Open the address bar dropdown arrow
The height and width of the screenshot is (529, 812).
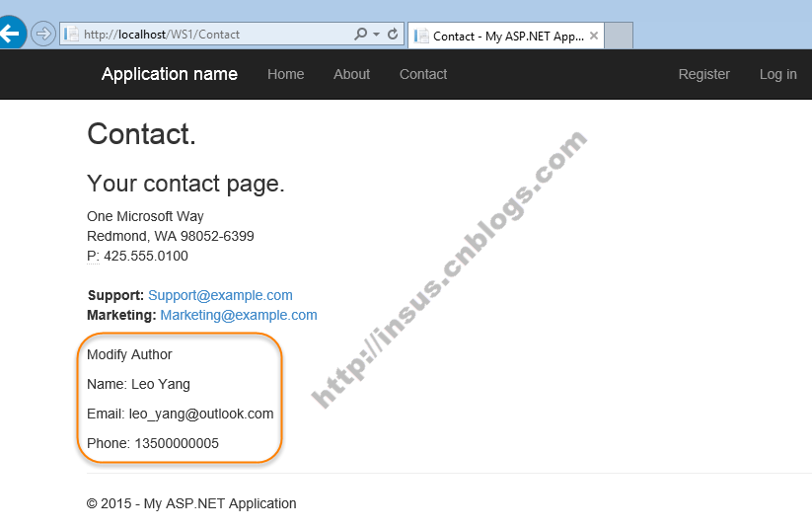[377, 35]
